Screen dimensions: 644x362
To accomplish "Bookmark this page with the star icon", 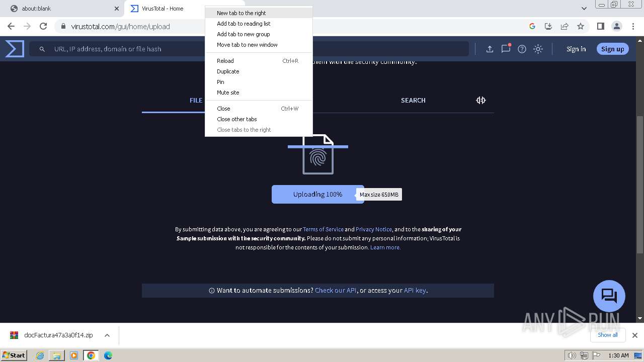I will (581, 26).
